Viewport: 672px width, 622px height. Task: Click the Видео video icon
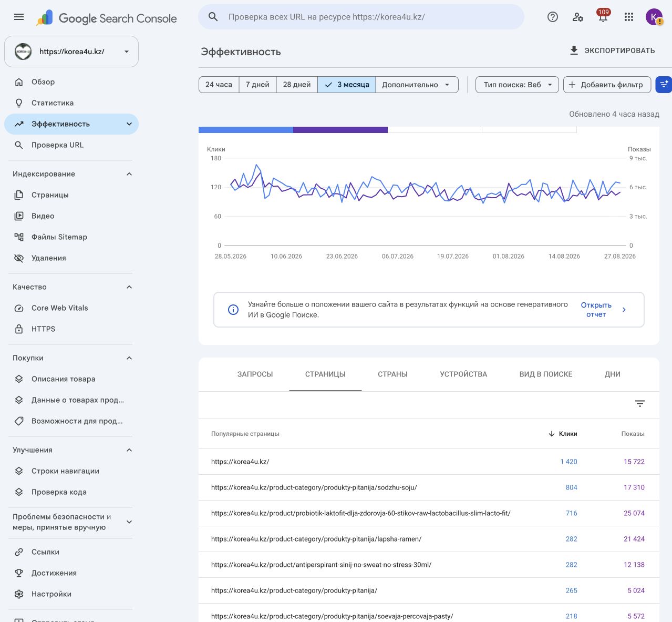click(x=19, y=216)
